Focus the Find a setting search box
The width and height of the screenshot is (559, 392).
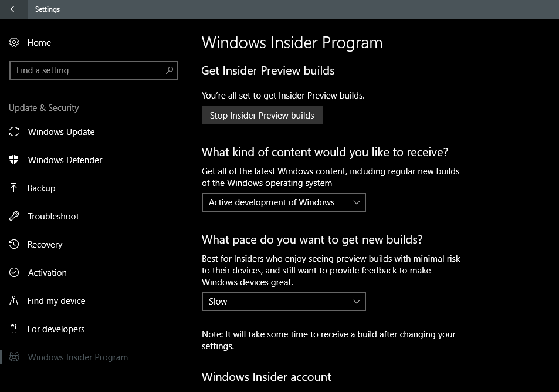94,70
